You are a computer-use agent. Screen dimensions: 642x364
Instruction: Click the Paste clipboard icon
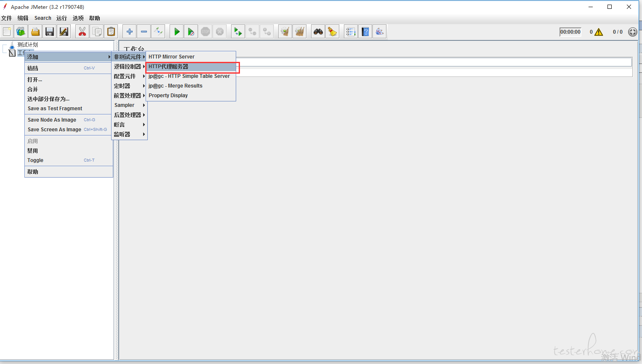coord(111,32)
